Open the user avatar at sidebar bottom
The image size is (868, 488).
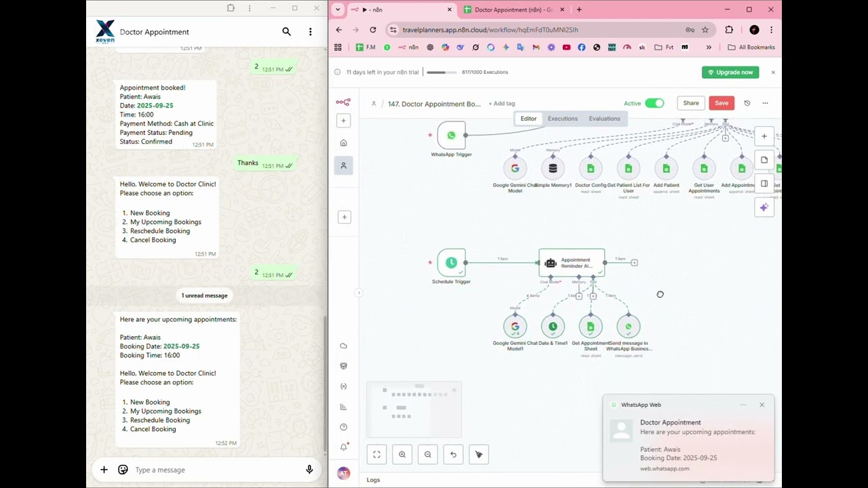click(x=343, y=473)
